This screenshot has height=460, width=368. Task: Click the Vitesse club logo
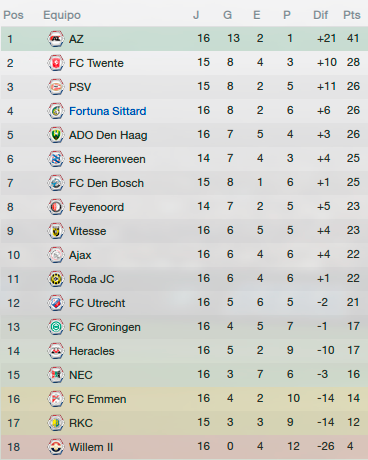point(56,231)
